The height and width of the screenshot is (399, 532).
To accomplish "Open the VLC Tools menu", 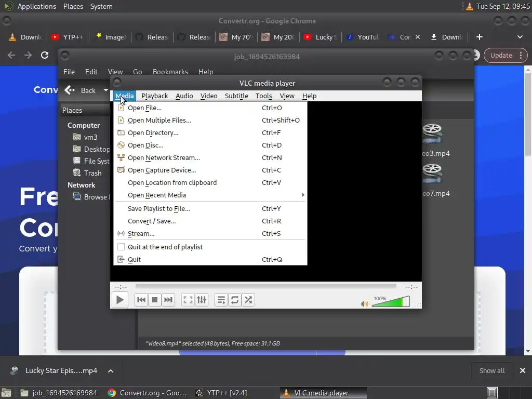I will point(264,96).
